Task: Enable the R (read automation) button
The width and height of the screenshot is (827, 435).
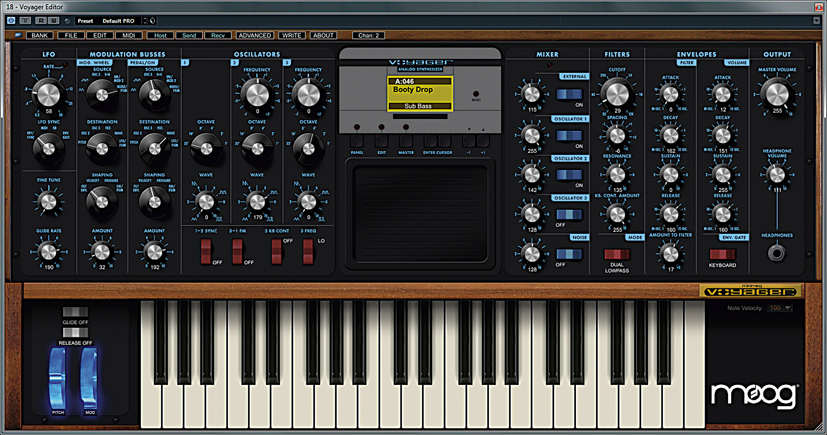Action: tap(41, 21)
